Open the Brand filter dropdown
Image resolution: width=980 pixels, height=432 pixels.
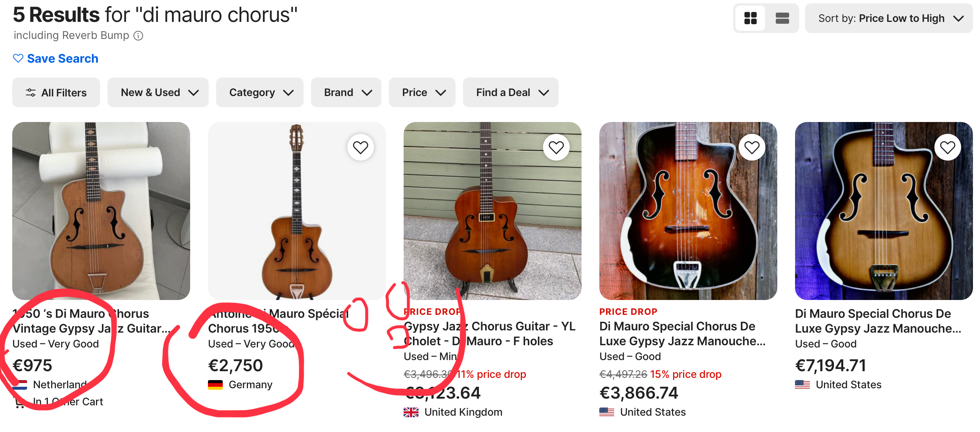[x=346, y=92]
